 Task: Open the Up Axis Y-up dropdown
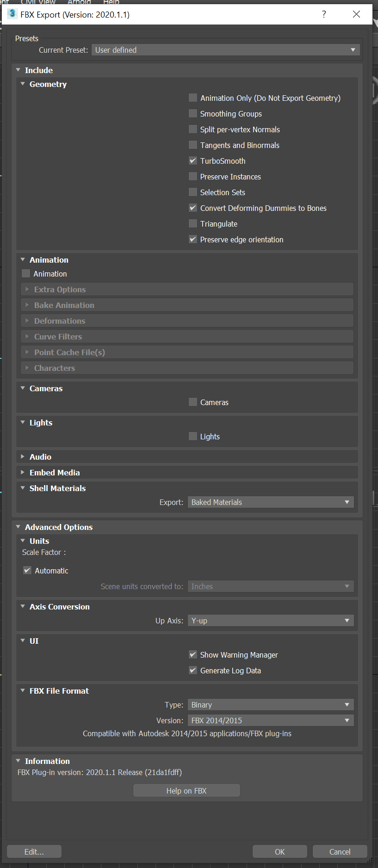click(271, 621)
